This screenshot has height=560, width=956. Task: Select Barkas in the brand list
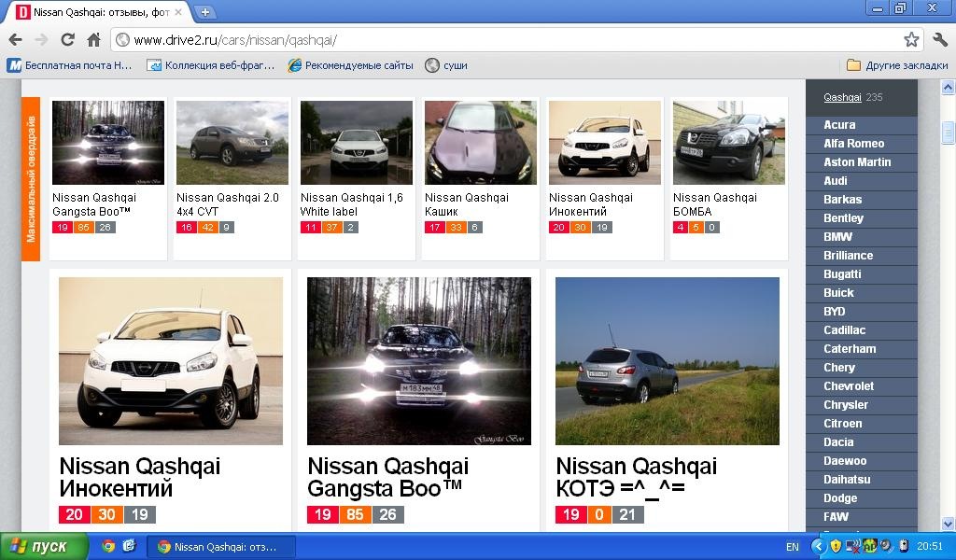(862, 199)
